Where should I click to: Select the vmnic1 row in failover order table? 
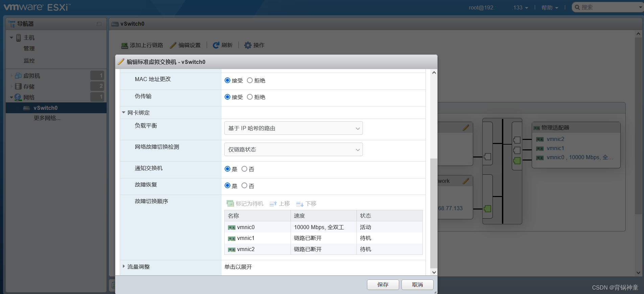pyautogui.click(x=323, y=238)
